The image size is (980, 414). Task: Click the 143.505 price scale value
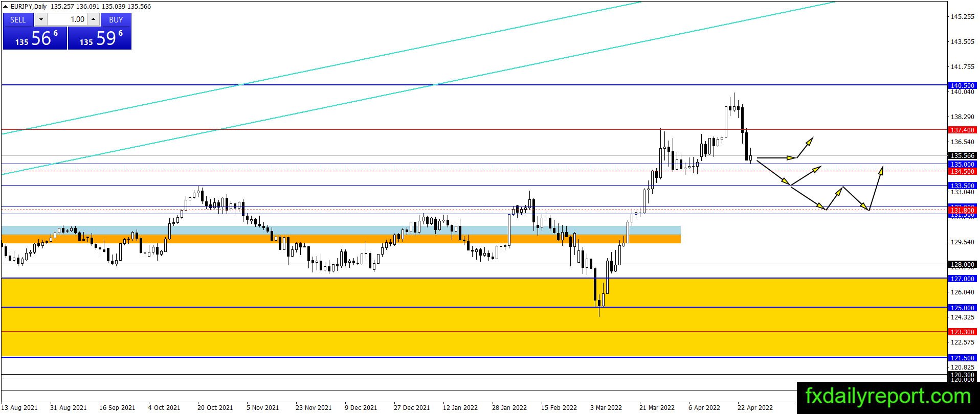(963, 42)
